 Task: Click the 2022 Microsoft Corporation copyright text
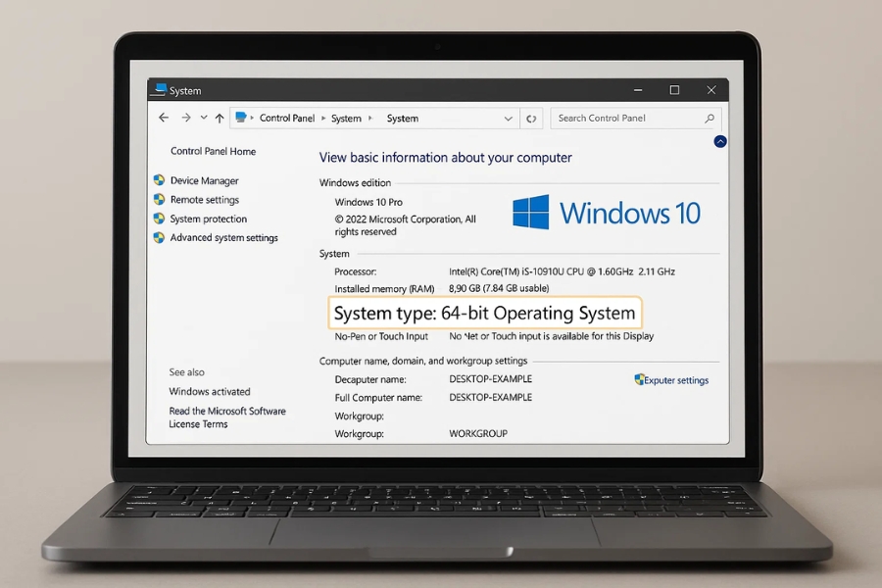tap(405, 225)
